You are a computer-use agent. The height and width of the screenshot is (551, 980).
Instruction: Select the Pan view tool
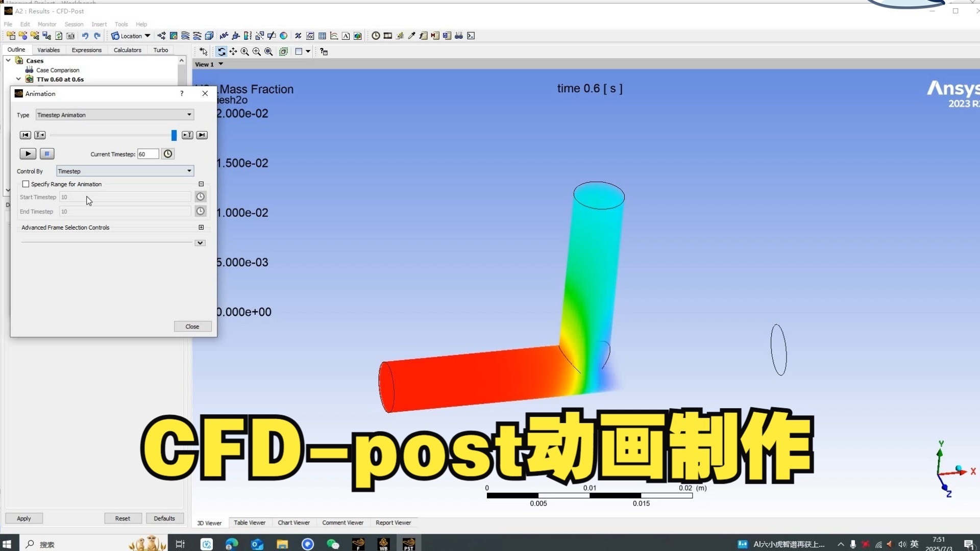tap(233, 52)
